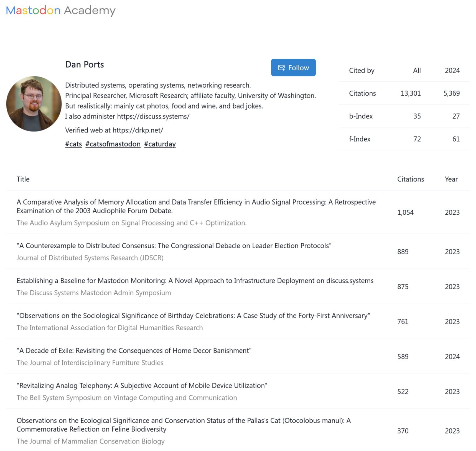Open the Memory Allocation Audio Signal paper
The width and height of the screenshot is (476, 451).
[196, 206]
